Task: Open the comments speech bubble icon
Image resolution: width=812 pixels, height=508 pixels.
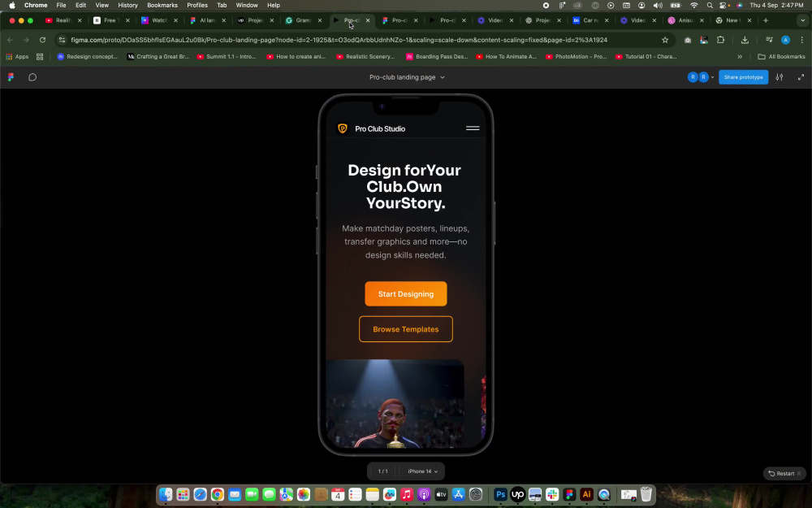Action: [32, 77]
